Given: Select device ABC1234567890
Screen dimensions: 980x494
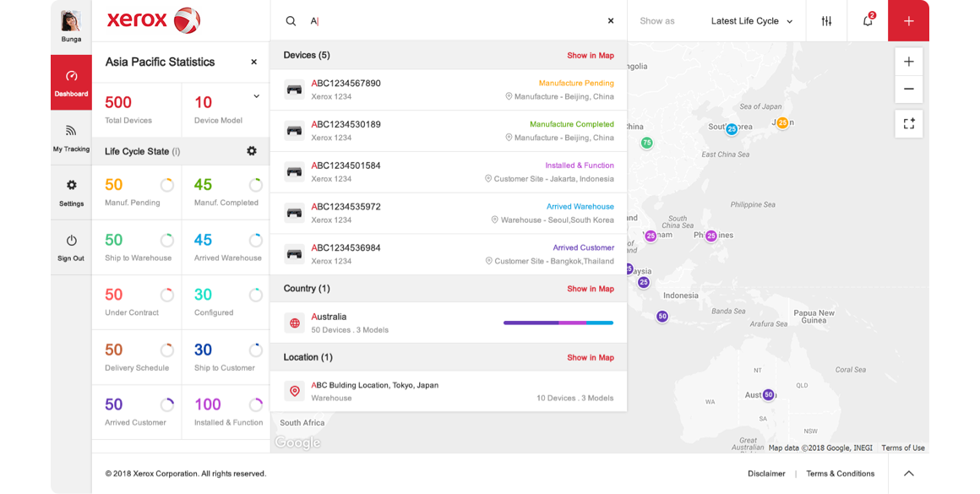Looking at the screenshot, I should [x=448, y=90].
